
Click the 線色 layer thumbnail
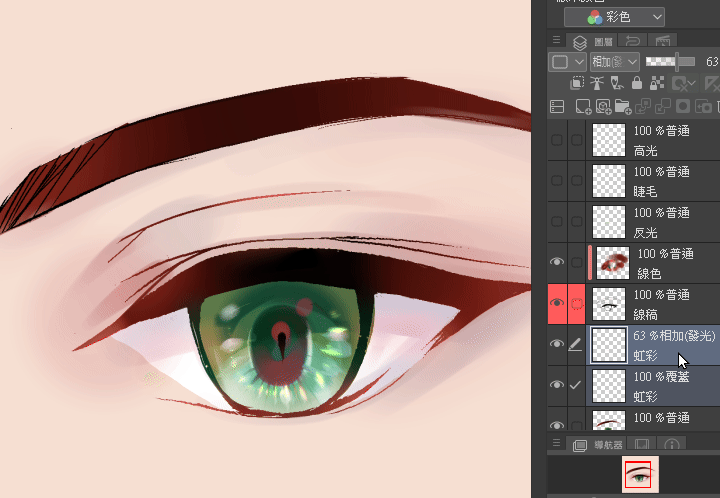[613, 263]
